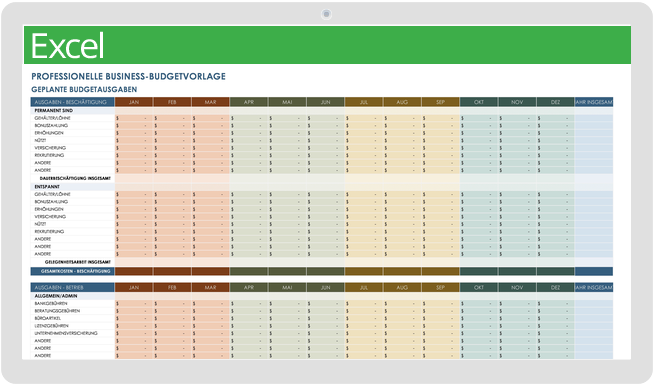The image size is (654, 385).
Task: Click JUL header in the Betrieb table
Action: pyautogui.click(x=364, y=288)
